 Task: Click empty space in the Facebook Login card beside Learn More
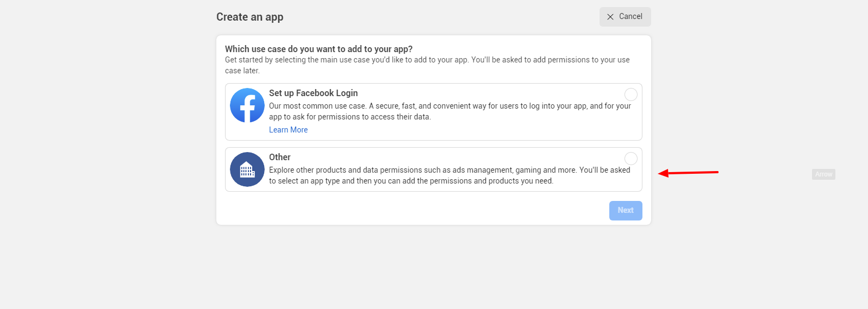[x=467, y=130]
